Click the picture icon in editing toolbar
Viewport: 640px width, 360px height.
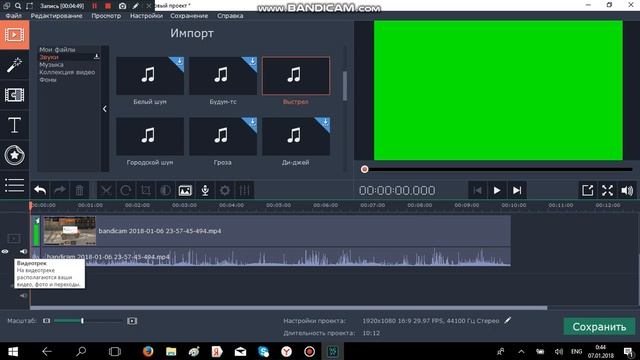pos(185,190)
